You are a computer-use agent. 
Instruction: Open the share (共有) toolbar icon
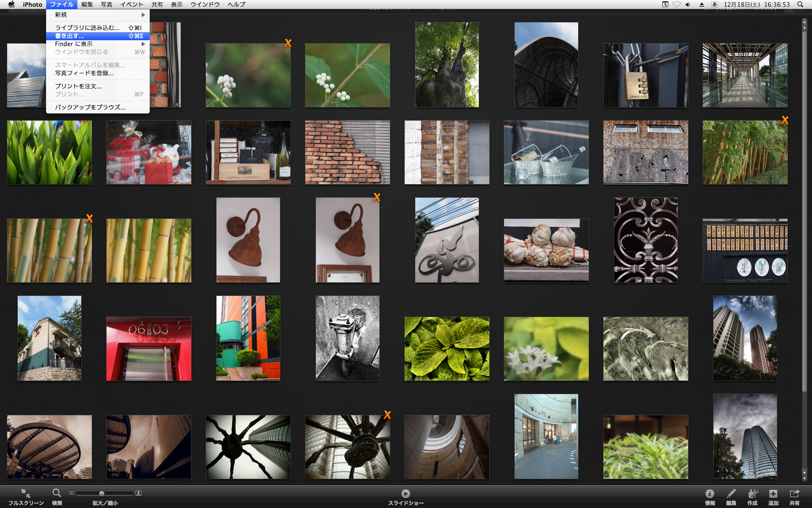794,494
